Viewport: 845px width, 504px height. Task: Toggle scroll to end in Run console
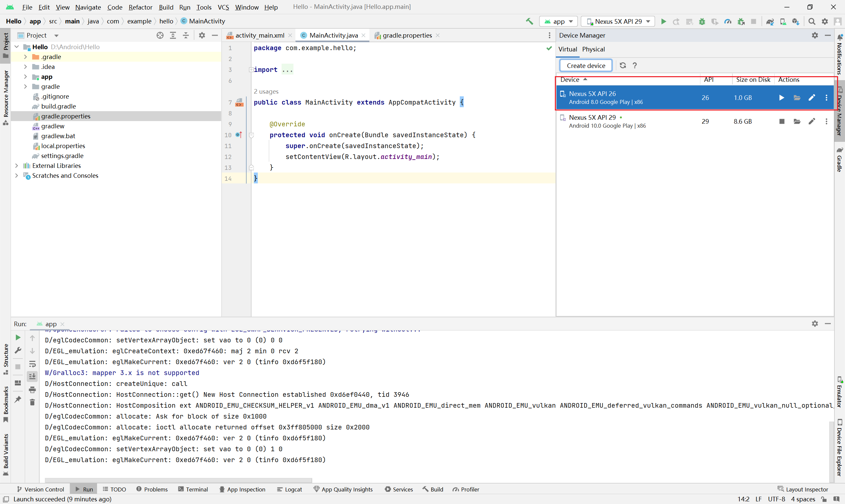[32, 376]
